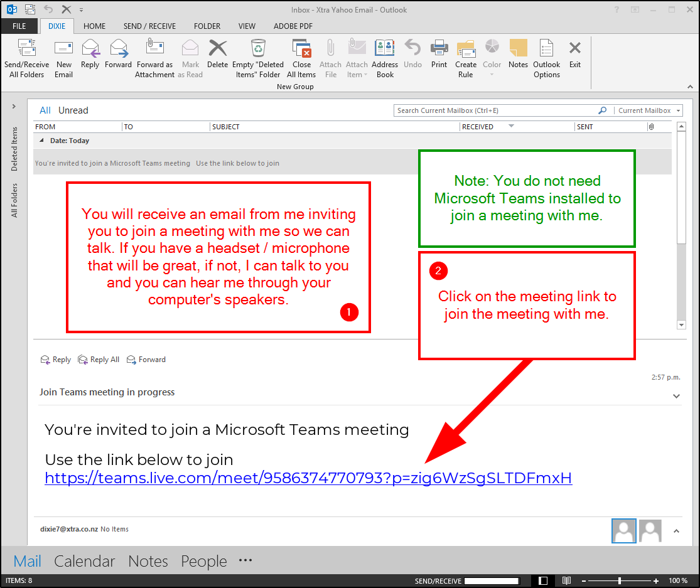Click the zoom slider handle

pyautogui.click(x=620, y=580)
